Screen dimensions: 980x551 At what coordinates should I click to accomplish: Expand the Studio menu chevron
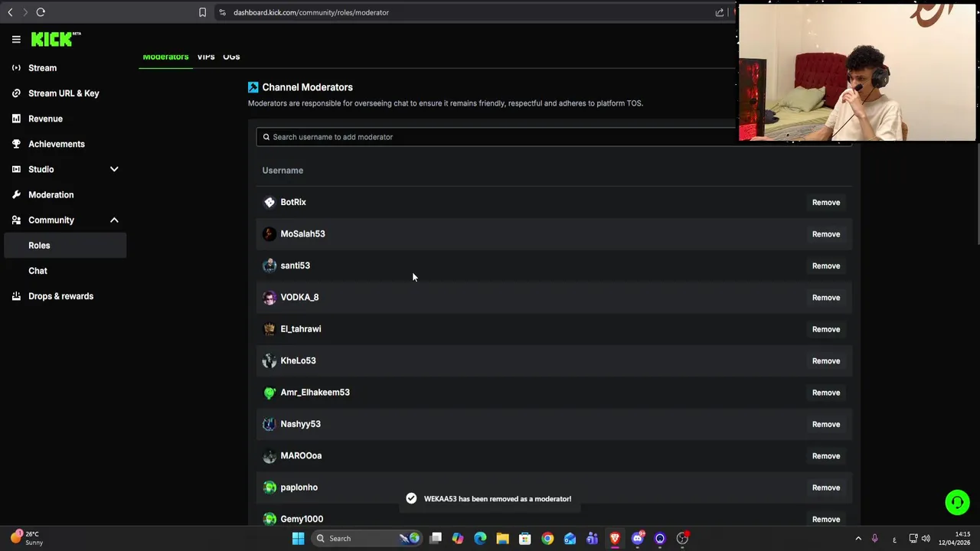point(114,169)
